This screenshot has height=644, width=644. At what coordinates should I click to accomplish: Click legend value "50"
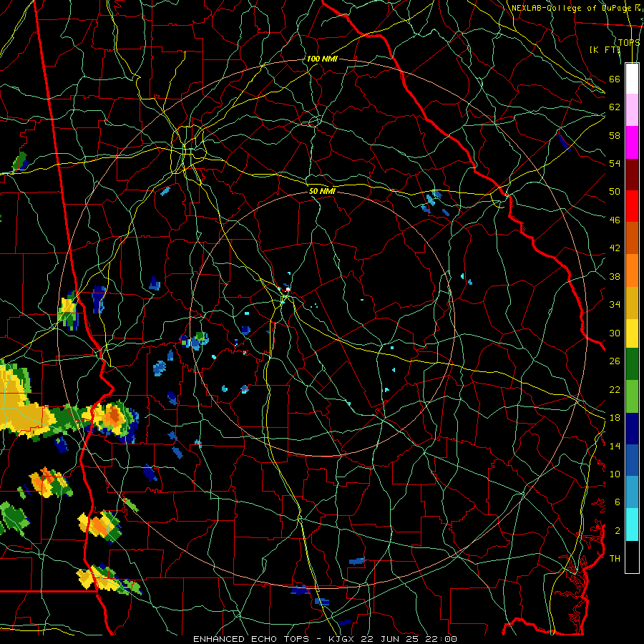[615, 191]
